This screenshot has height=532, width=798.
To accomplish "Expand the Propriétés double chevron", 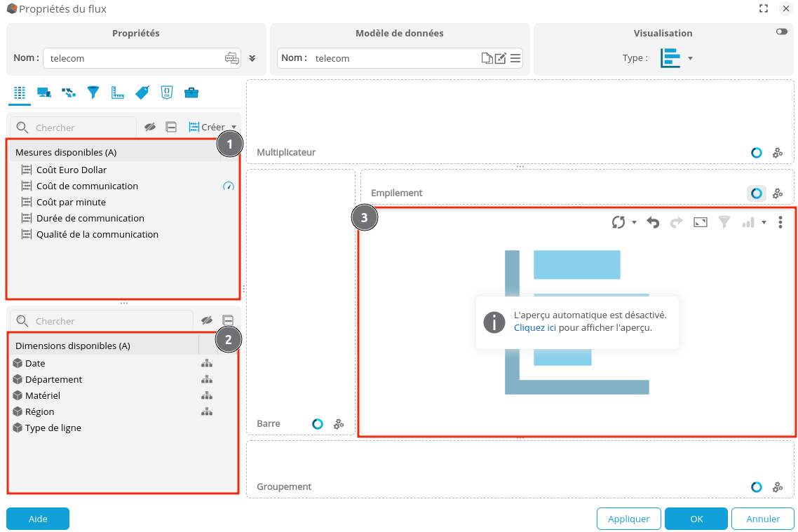I will point(252,58).
